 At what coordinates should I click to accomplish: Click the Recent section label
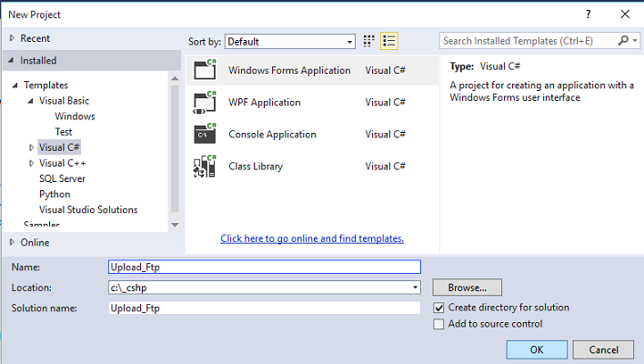35,38
